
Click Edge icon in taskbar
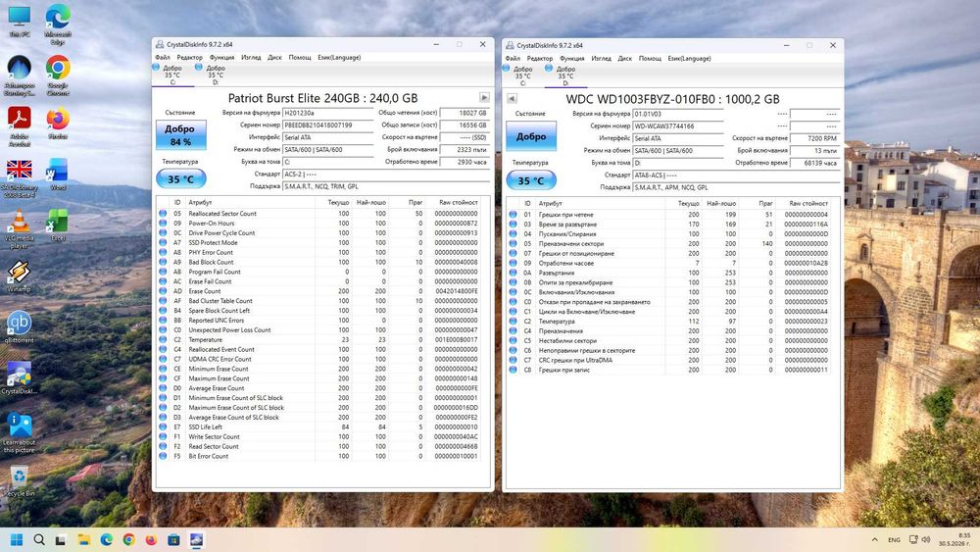pyautogui.click(x=106, y=539)
